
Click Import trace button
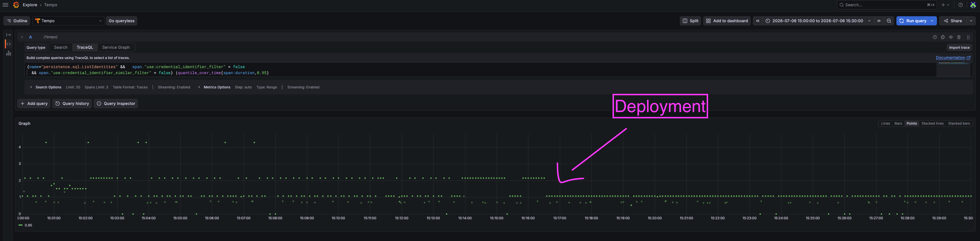(959, 48)
